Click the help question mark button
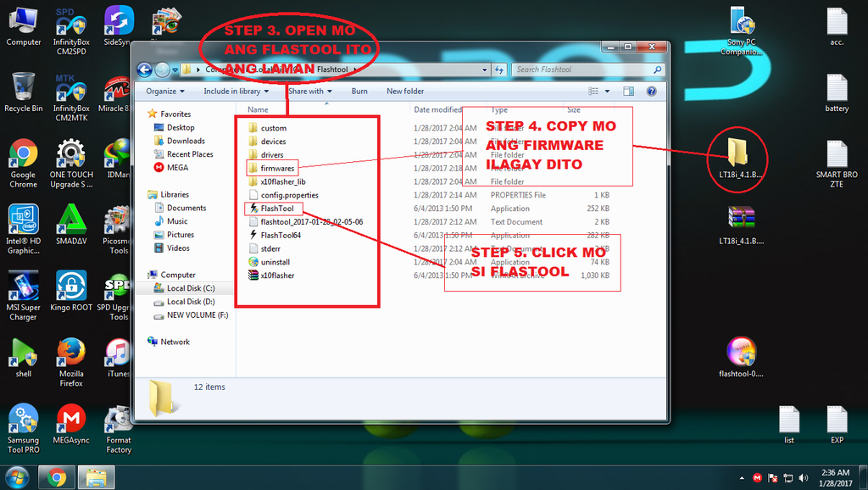This screenshot has width=868, height=490. point(651,91)
